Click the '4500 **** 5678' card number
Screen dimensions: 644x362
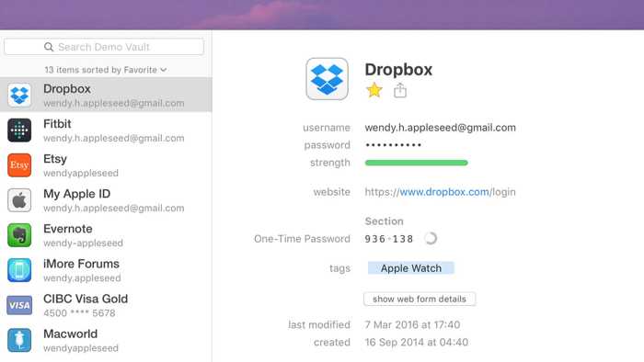[x=79, y=313]
